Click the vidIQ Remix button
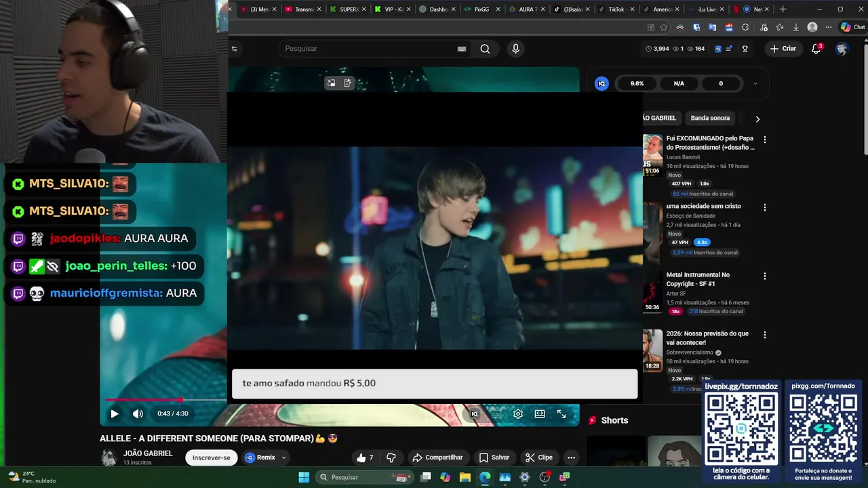Viewport: 868px width, 488px height. pos(260,457)
